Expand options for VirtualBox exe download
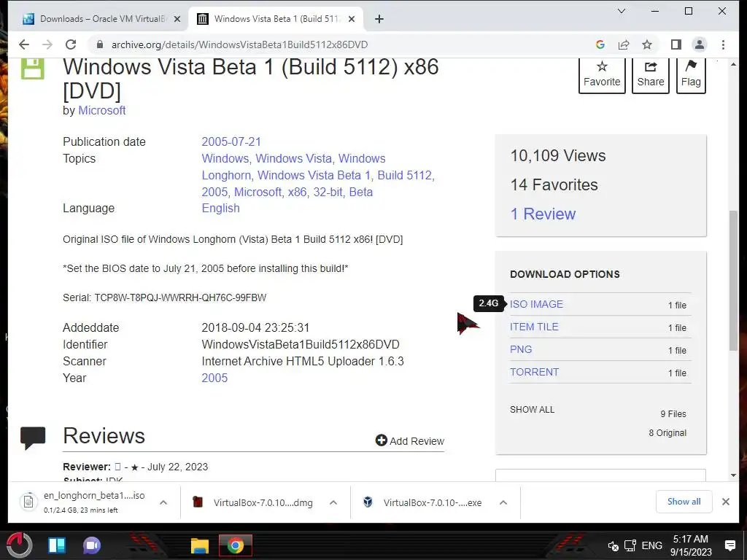747x560 pixels. (503, 502)
